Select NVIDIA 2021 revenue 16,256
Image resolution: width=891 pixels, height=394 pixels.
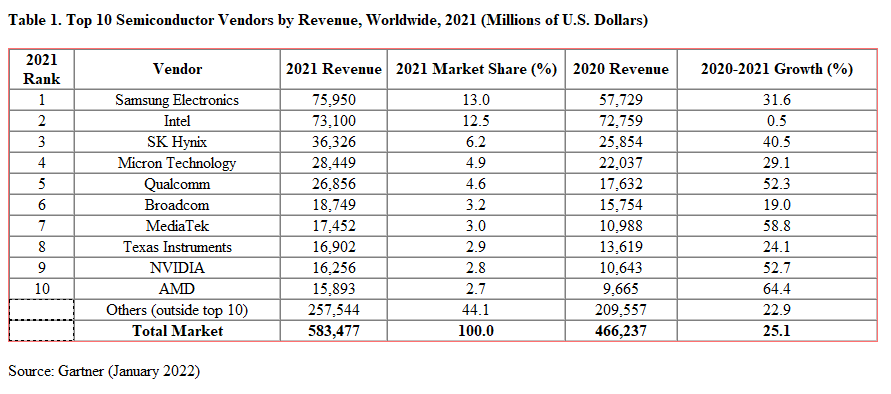pyautogui.click(x=334, y=268)
